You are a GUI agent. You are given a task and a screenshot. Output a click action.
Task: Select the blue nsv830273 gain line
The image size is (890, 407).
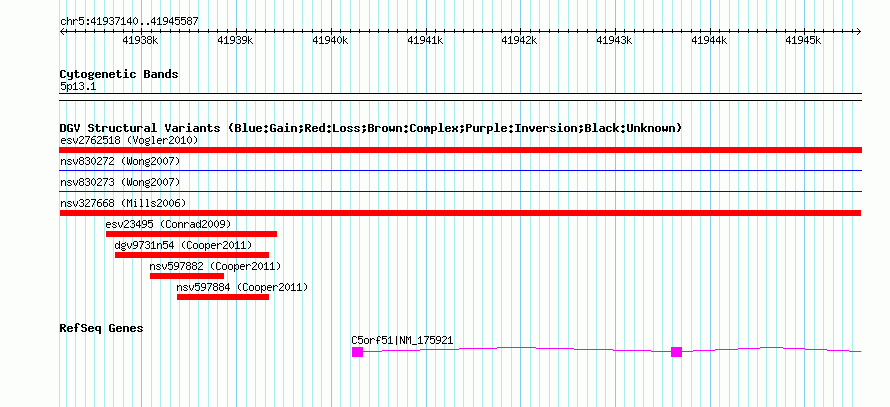coord(460,191)
